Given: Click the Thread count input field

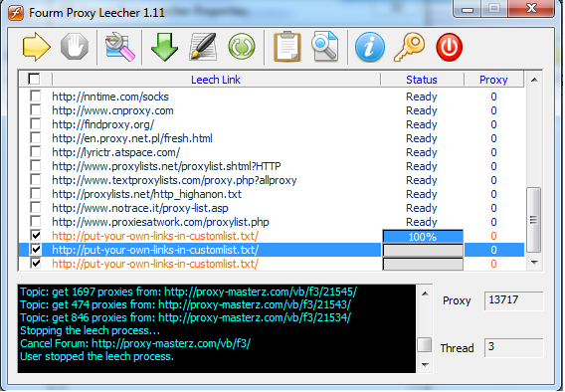Looking at the screenshot, I should pyautogui.click(x=513, y=347).
